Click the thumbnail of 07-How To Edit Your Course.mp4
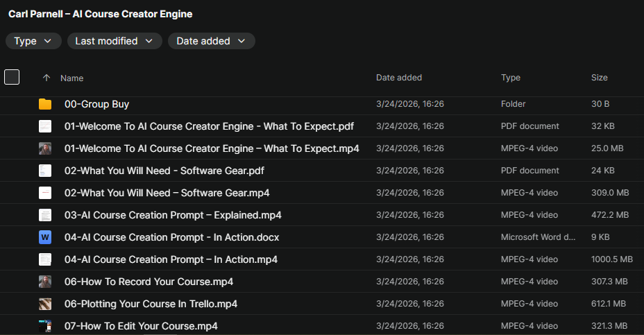This screenshot has width=644, height=335. click(x=45, y=326)
